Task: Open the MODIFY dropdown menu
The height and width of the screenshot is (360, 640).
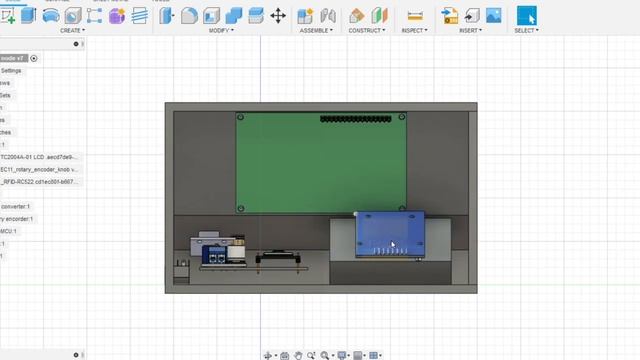Action: (221, 31)
